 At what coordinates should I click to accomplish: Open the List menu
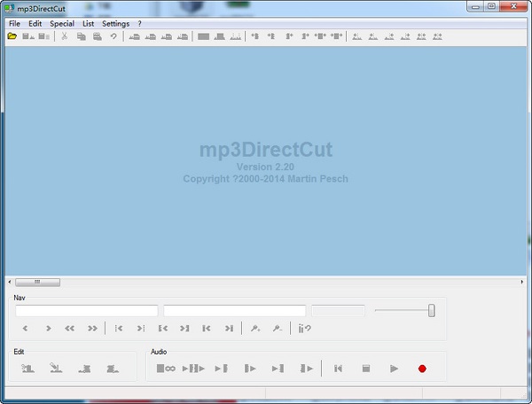88,23
